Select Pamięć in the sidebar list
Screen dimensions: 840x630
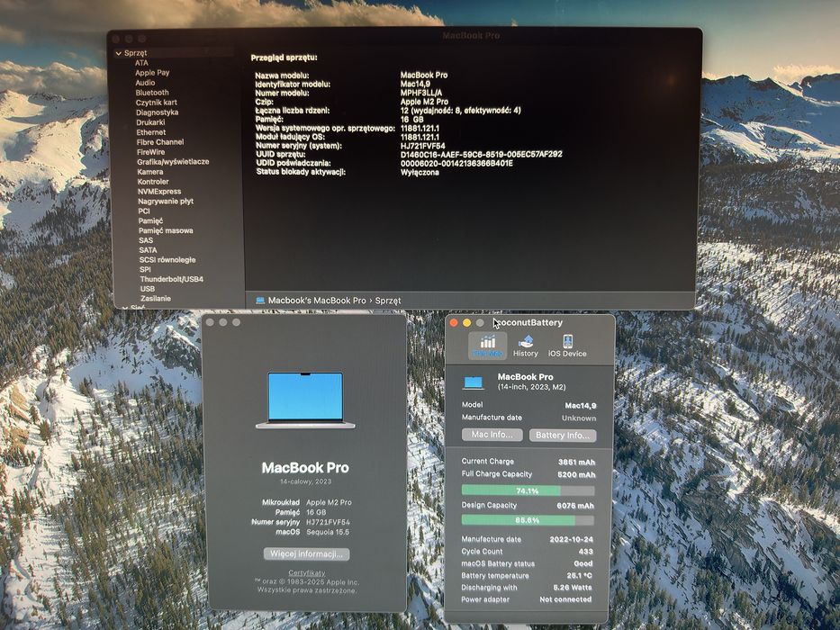[x=150, y=220]
